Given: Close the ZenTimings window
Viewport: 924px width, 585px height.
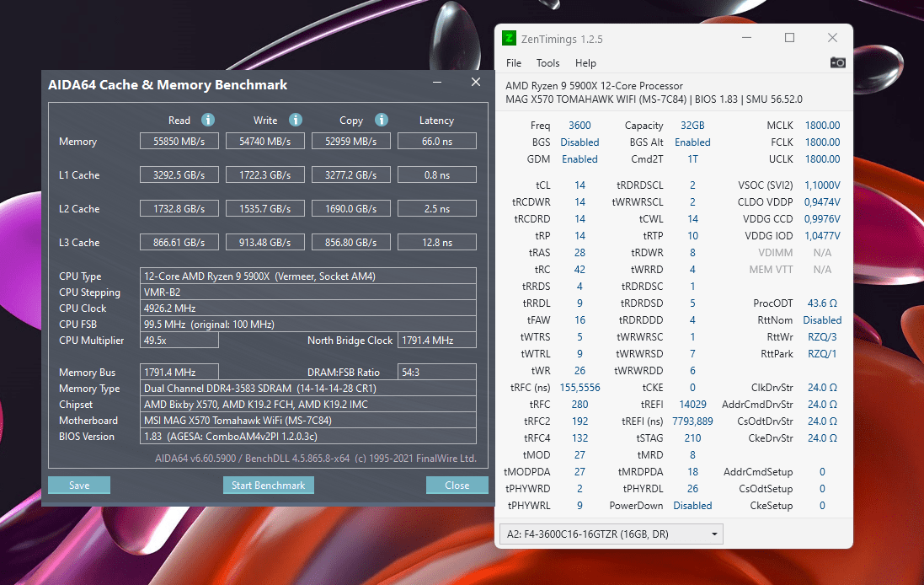Looking at the screenshot, I should (832, 38).
